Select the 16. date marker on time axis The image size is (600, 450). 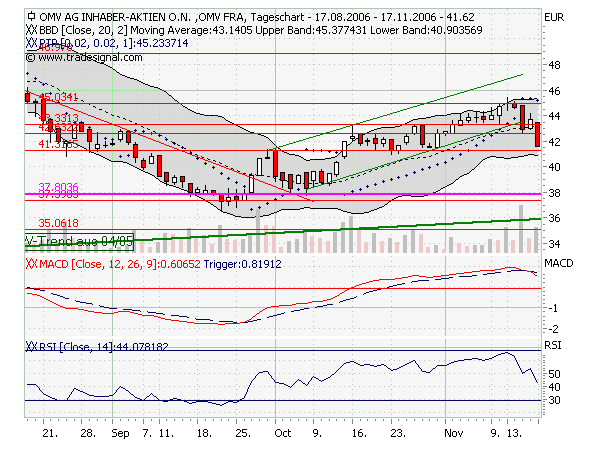point(359,433)
